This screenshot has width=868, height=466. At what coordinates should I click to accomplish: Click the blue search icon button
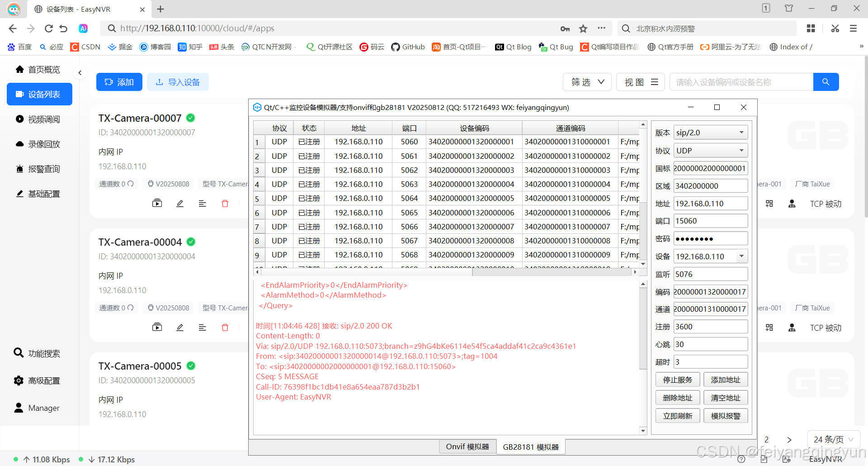click(x=826, y=82)
